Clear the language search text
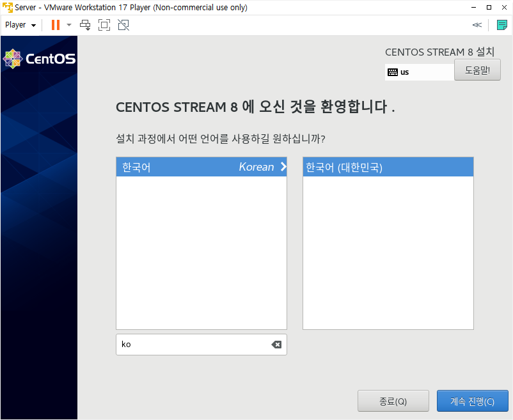 click(x=276, y=345)
